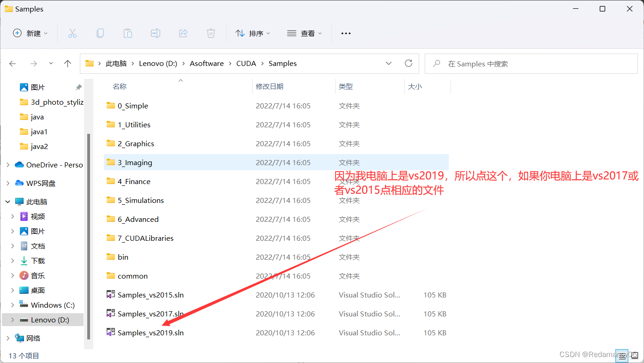
Task: Click the Share icon in toolbar
Action: 183,33
